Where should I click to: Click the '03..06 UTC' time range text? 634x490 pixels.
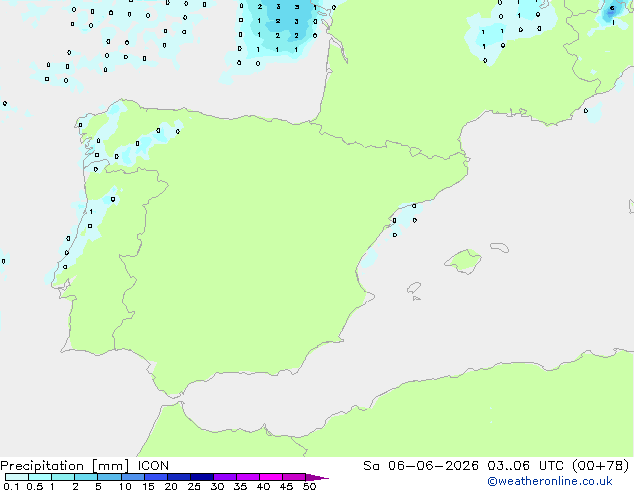click(x=525, y=466)
